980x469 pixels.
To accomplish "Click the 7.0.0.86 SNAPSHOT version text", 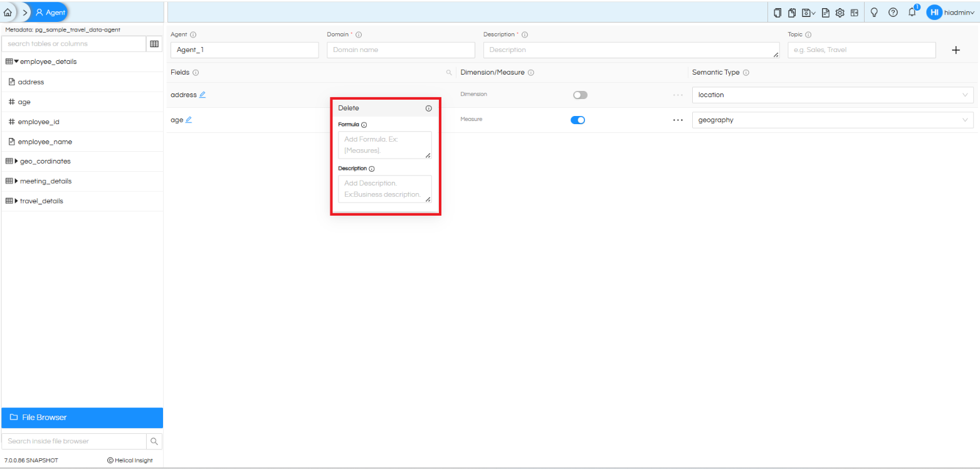I will (x=31, y=460).
